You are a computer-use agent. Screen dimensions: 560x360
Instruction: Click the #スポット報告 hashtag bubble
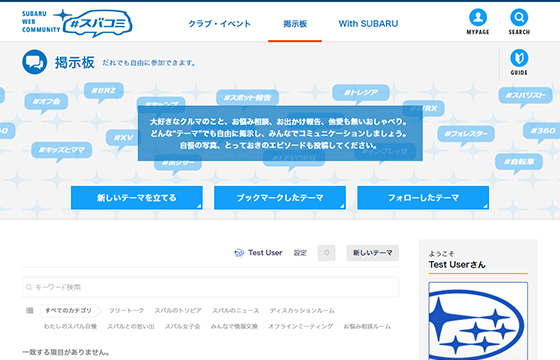pyautogui.click(x=248, y=97)
